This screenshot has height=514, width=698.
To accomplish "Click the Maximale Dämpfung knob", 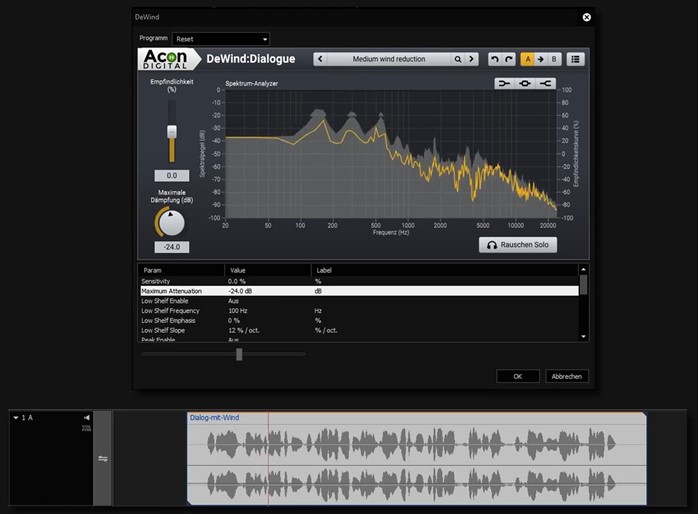I will (x=171, y=223).
